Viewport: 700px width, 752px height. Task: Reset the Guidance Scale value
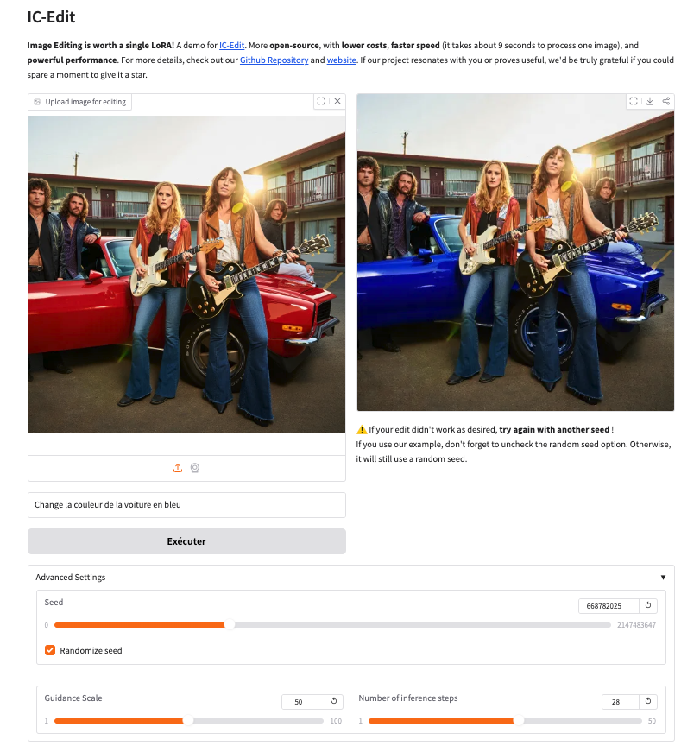(334, 702)
